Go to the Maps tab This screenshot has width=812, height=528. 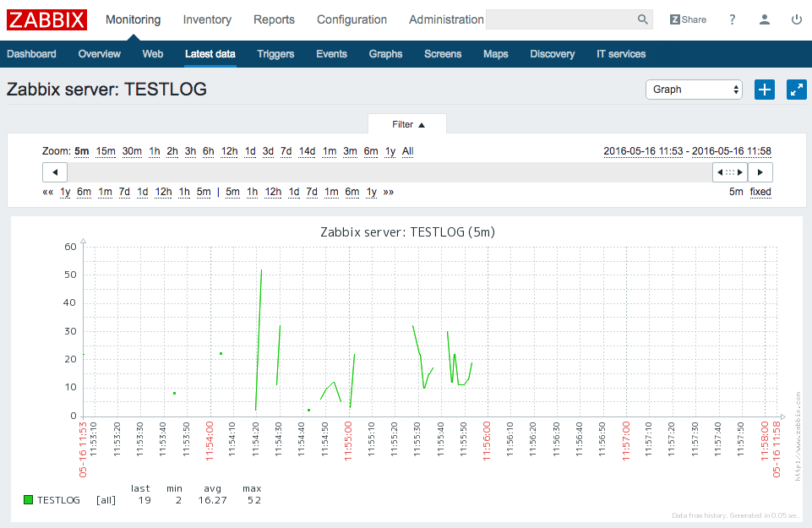tap(496, 54)
